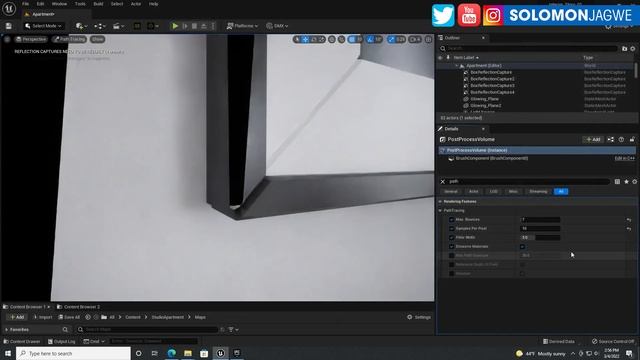Select the viewport select-objects cursor tool
The height and width of the screenshot is (360, 640).
(x=297, y=39)
